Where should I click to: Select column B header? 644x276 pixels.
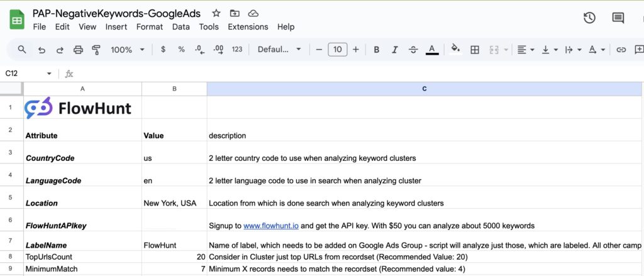[174, 89]
